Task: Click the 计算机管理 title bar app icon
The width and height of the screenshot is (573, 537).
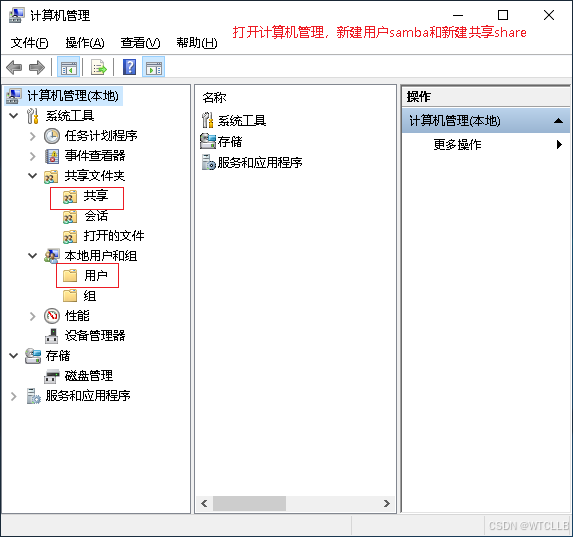Action: (x=16, y=15)
